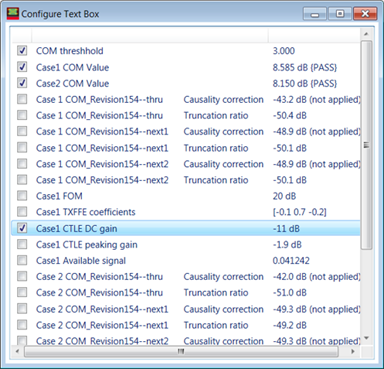Image resolution: width=384 pixels, height=369 pixels.
Task: Select the Case1 FOM label
Action: [59, 196]
